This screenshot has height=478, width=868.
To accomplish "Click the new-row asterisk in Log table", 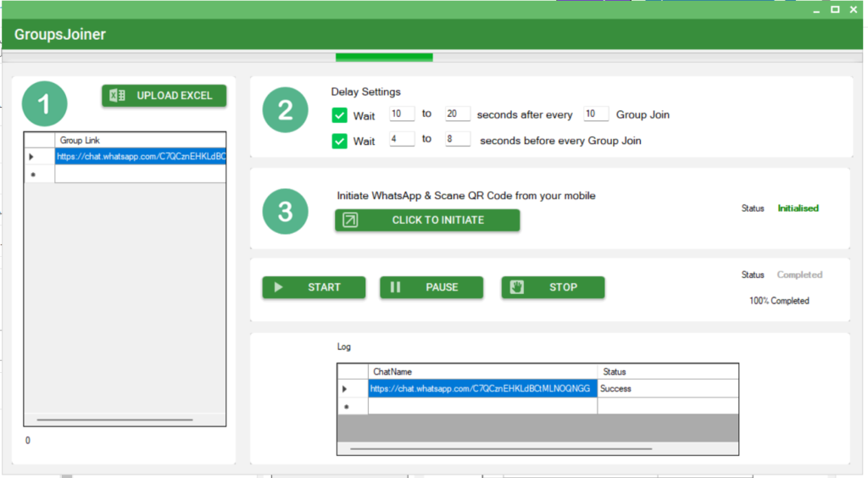I will point(347,407).
